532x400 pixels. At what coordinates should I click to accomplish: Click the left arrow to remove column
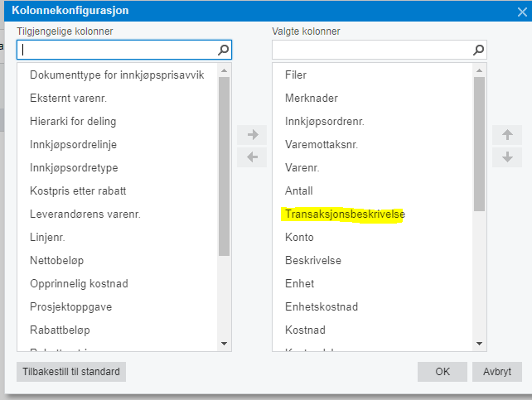pyautogui.click(x=252, y=157)
